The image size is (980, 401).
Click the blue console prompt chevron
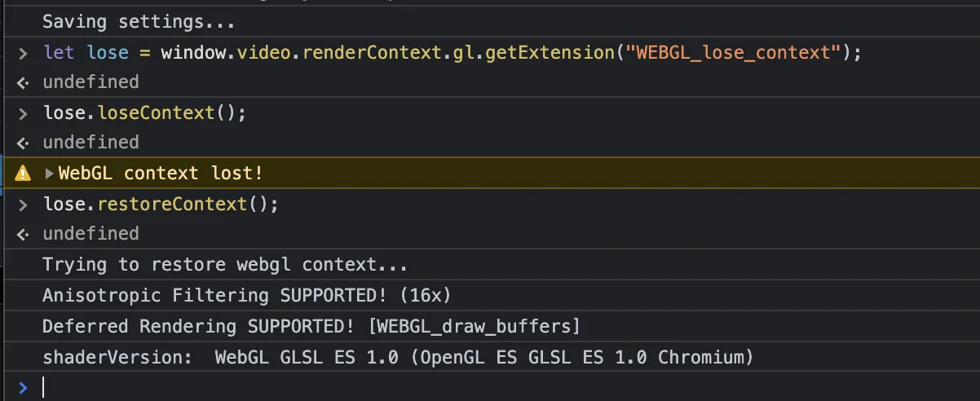click(x=23, y=387)
